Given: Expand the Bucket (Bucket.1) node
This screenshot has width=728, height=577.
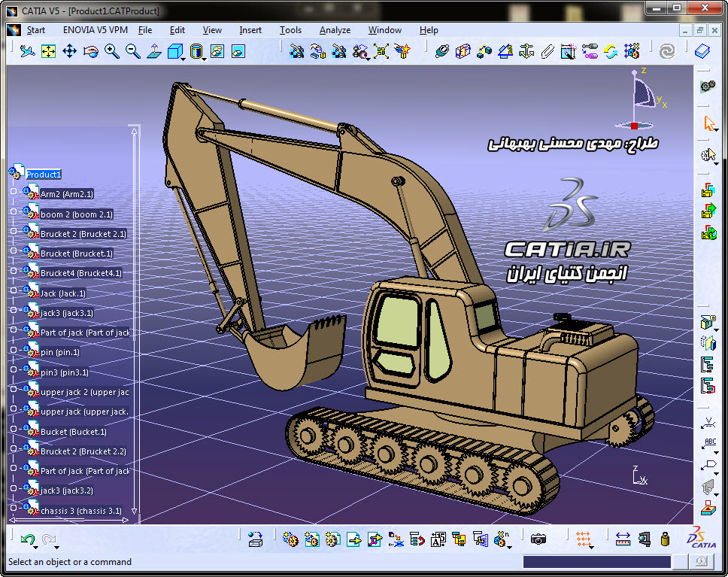Looking at the screenshot, I should tap(14, 429).
